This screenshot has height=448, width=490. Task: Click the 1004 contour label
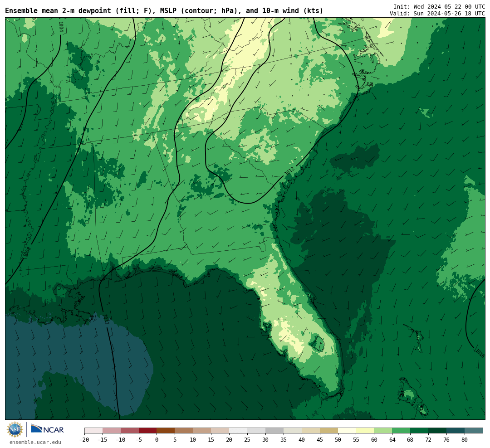[61, 27]
